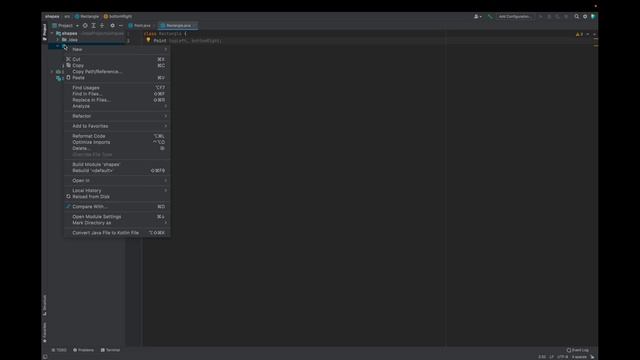Image resolution: width=640 pixels, height=360 pixels.
Task: Open the New submenu
Action: click(x=117, y=49)
